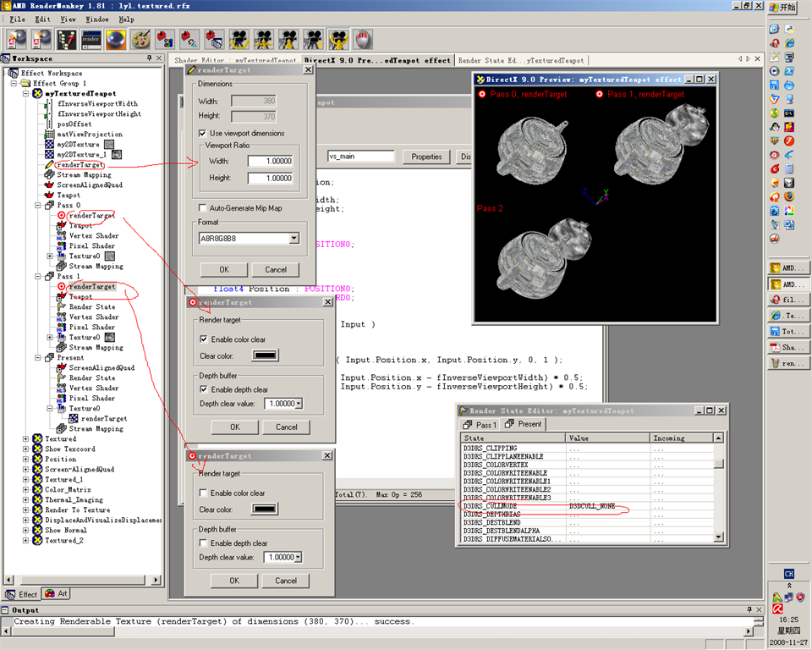Click the vs_main entry point field
This screenshot has width=812, height=650.
point(361,156)
